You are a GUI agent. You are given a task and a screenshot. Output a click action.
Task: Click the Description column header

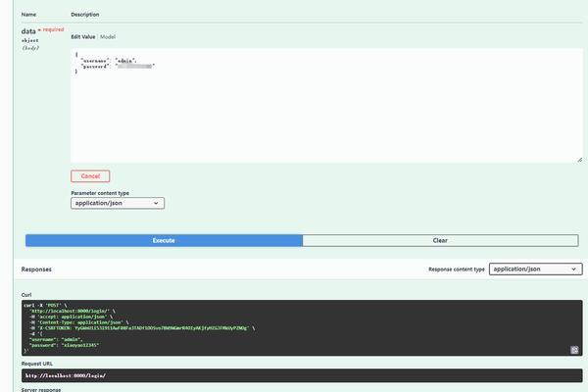pyautogui.click(x=85, y=15)
